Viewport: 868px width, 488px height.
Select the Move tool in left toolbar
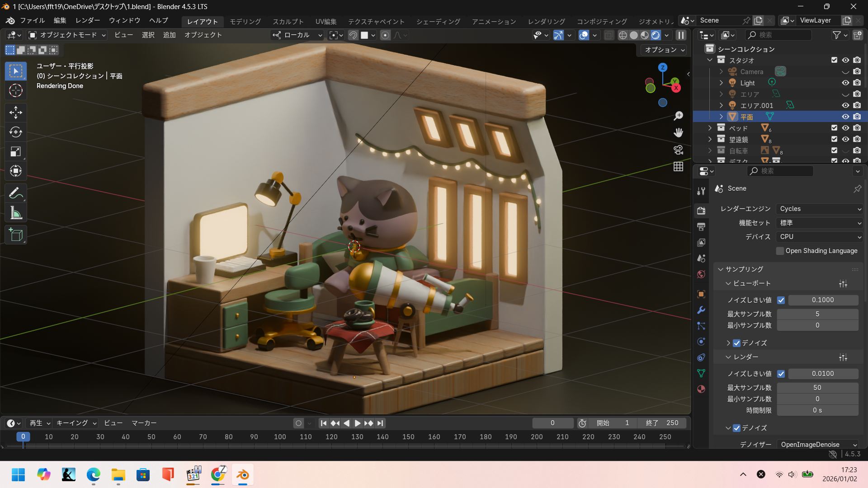(16, 112)
